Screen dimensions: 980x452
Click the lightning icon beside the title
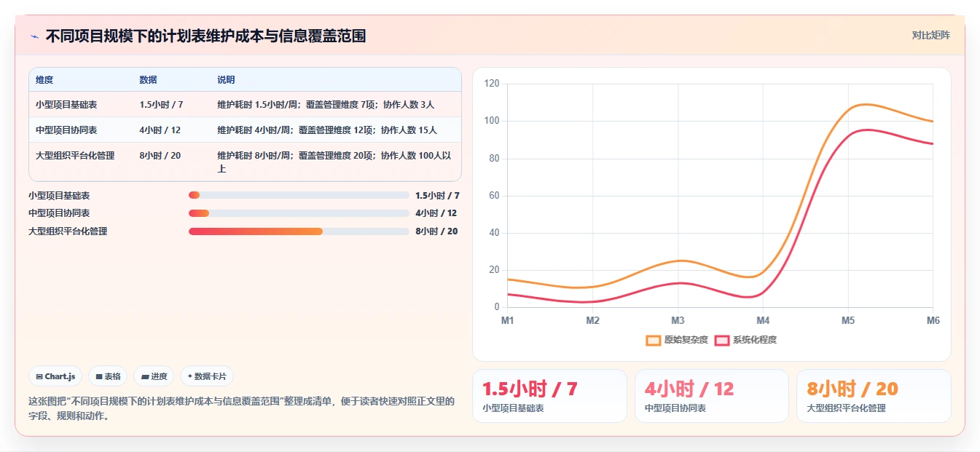(35, 36)
